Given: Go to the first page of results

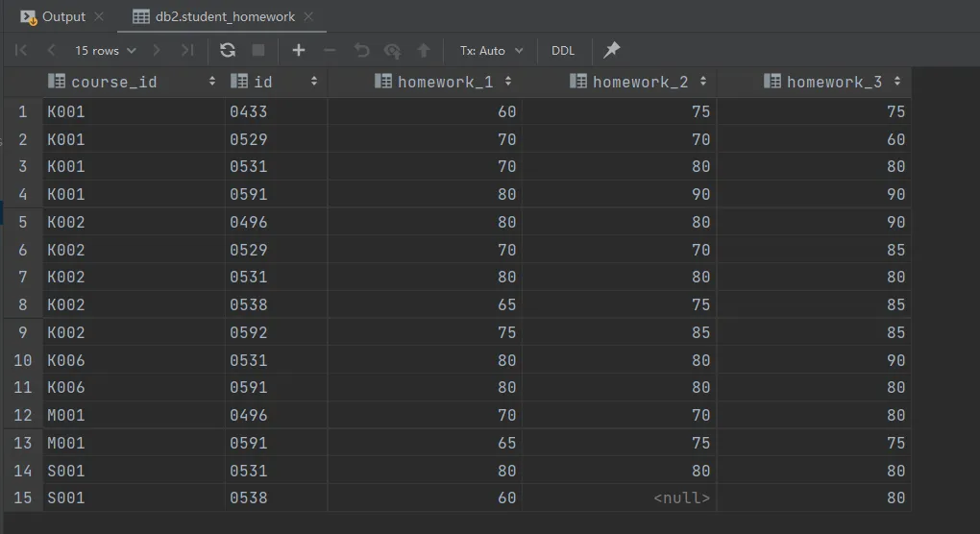Looking at the screenshot, I should tap(20, 50).
